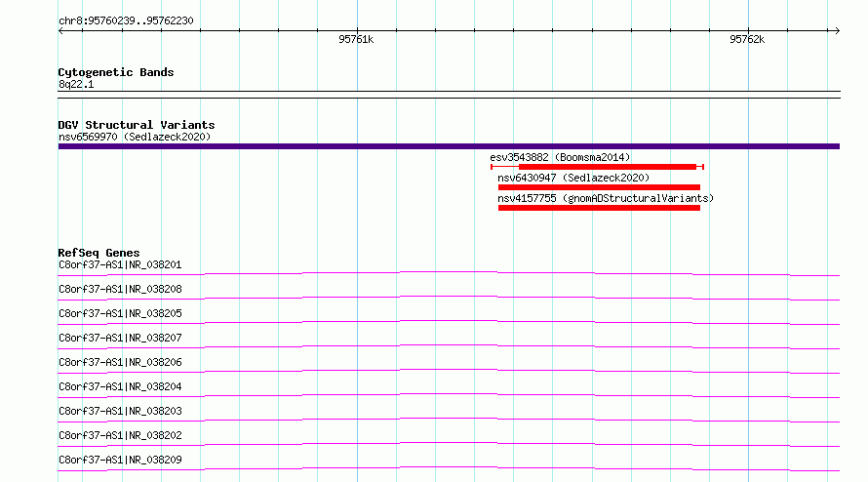
Task: Open the DGV Structural Variants track title
Action: pos(137,125)
